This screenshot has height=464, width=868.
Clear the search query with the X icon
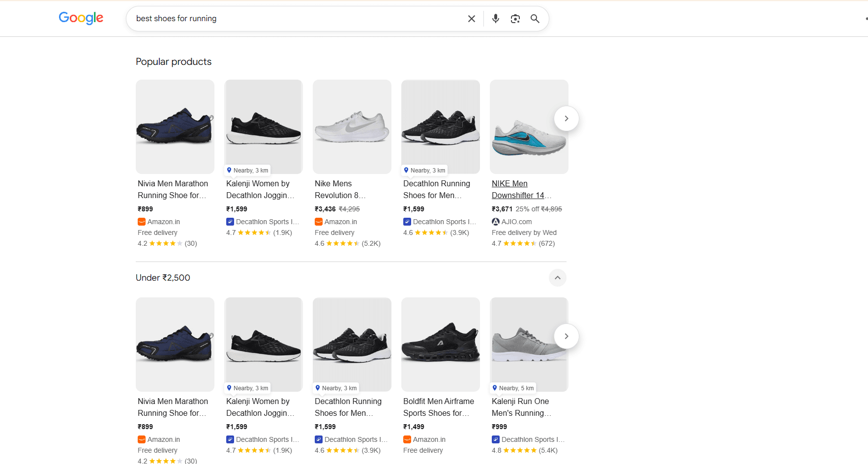471,19
